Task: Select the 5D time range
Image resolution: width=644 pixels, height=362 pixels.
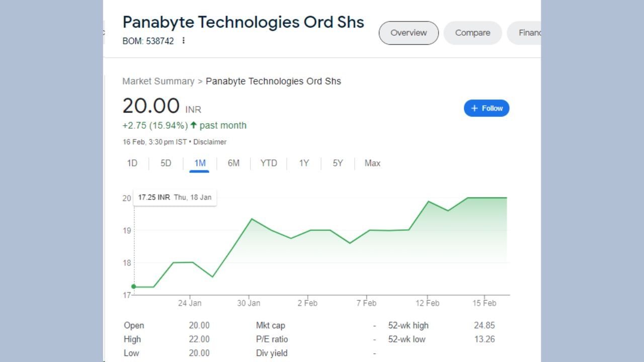Action: 166,163
